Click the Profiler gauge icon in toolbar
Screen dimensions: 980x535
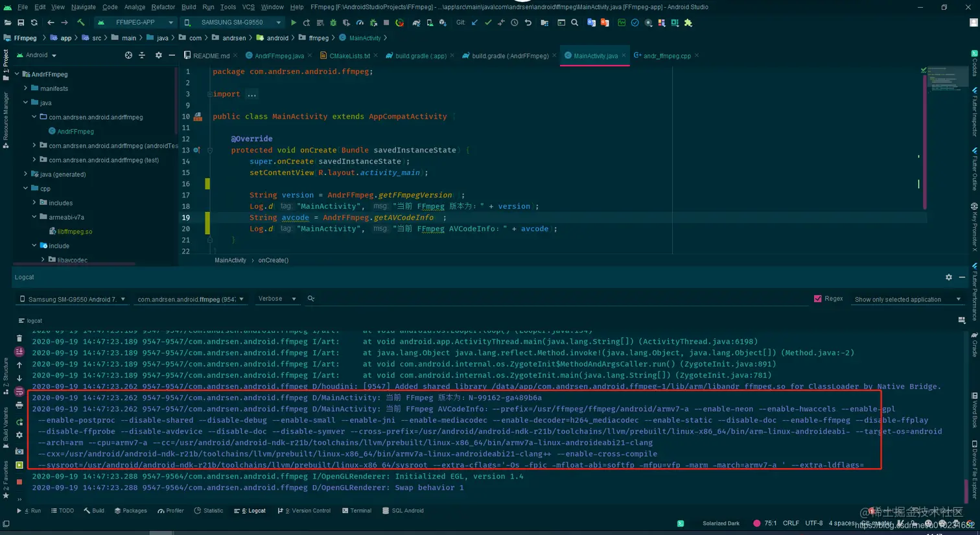[x=360, y=23]
